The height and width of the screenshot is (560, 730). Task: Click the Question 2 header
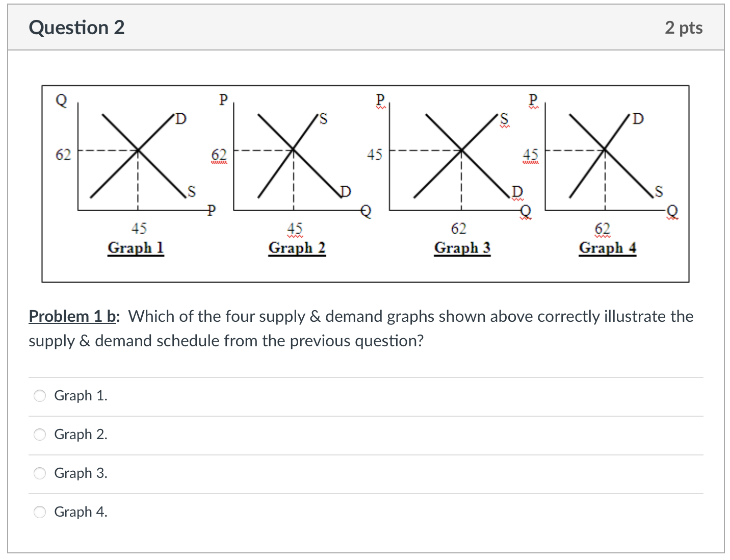pyautogui.click(x=76, y=28)
